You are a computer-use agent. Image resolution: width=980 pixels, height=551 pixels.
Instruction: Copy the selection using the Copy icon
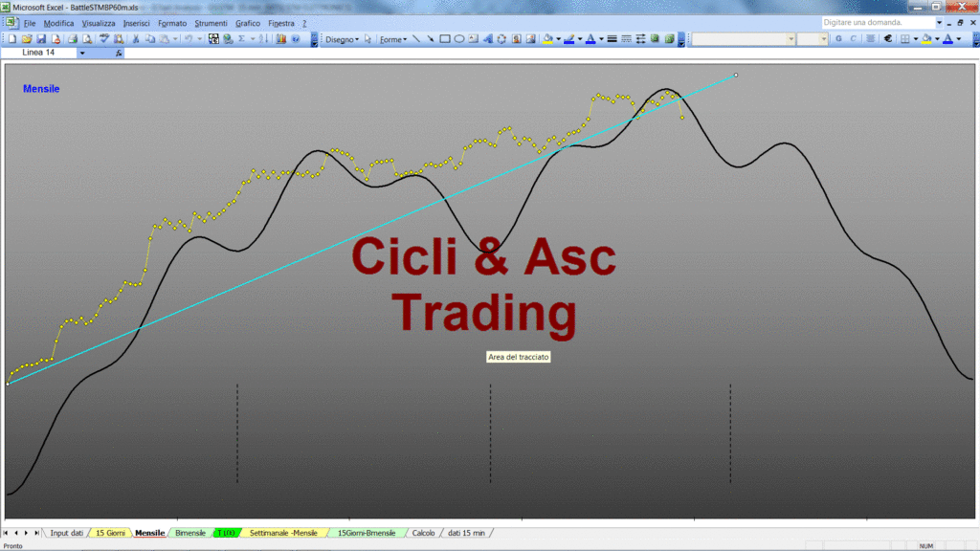pyautogui.click(x=150, y=38)
